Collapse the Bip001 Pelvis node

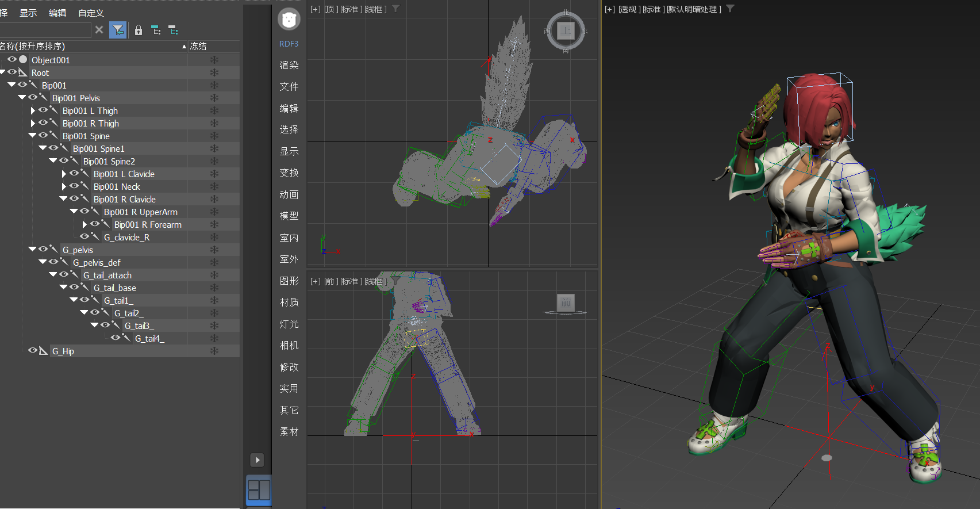(x=22, y=97)
